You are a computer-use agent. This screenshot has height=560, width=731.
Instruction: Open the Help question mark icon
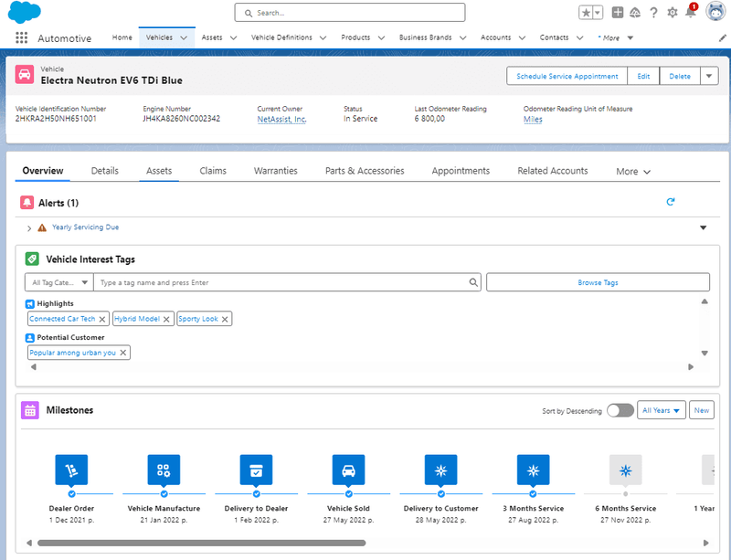pos(653,13)
